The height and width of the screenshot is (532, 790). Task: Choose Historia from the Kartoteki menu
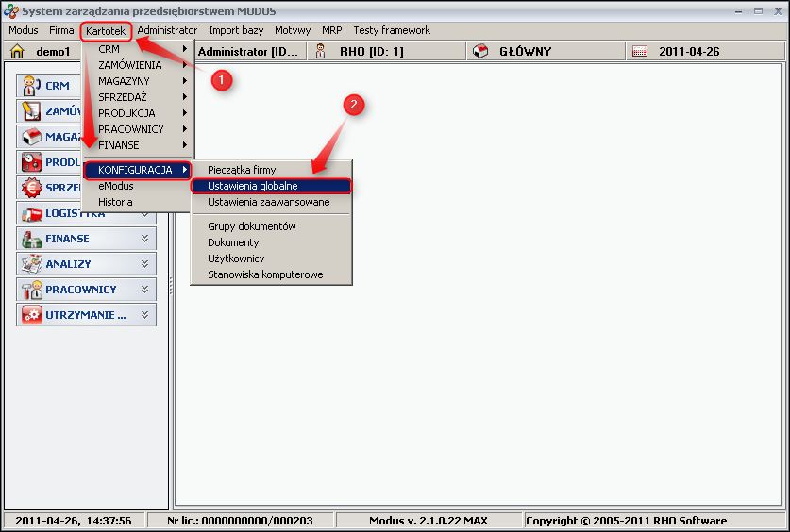[139, 202]
